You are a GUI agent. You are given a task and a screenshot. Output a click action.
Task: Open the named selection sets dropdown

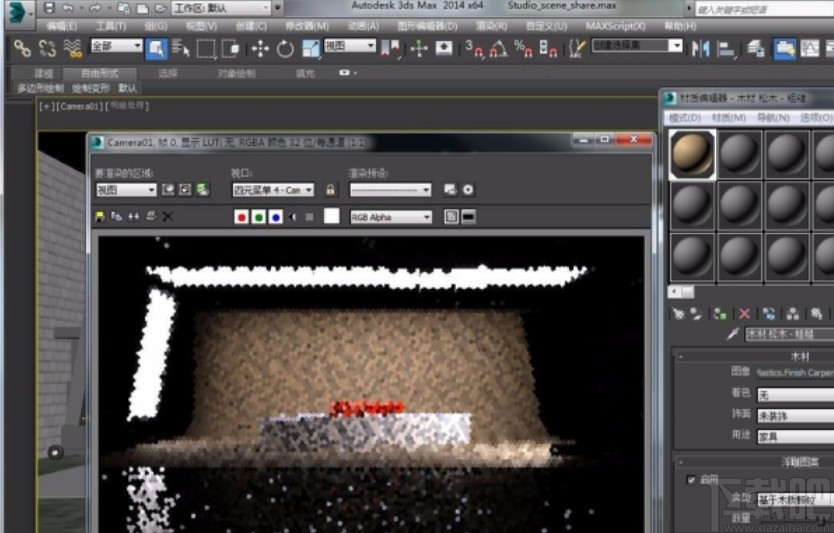(x=637, y=45)
